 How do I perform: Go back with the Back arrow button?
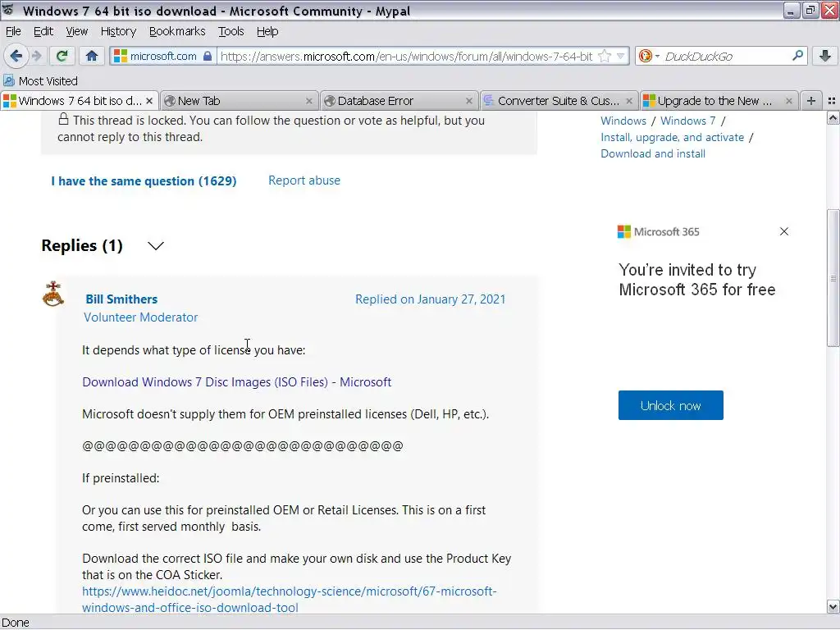16,56
